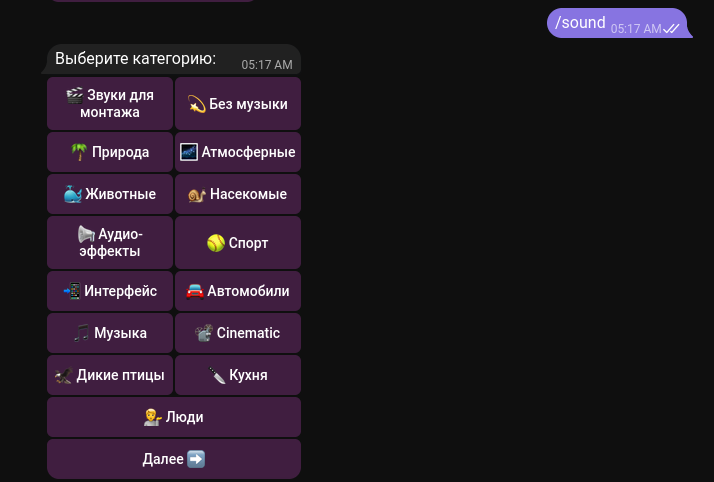
Task: Choose the Дикие птицы category
Action: [110, 375]
